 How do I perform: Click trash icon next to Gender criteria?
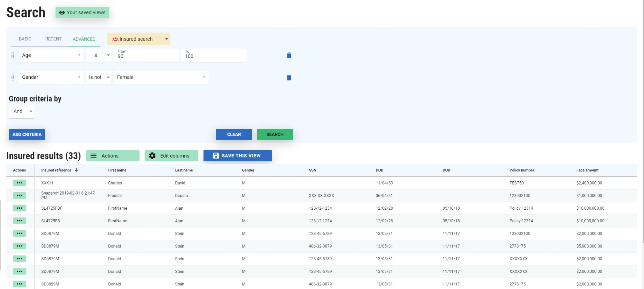click(x=289, y=77)
